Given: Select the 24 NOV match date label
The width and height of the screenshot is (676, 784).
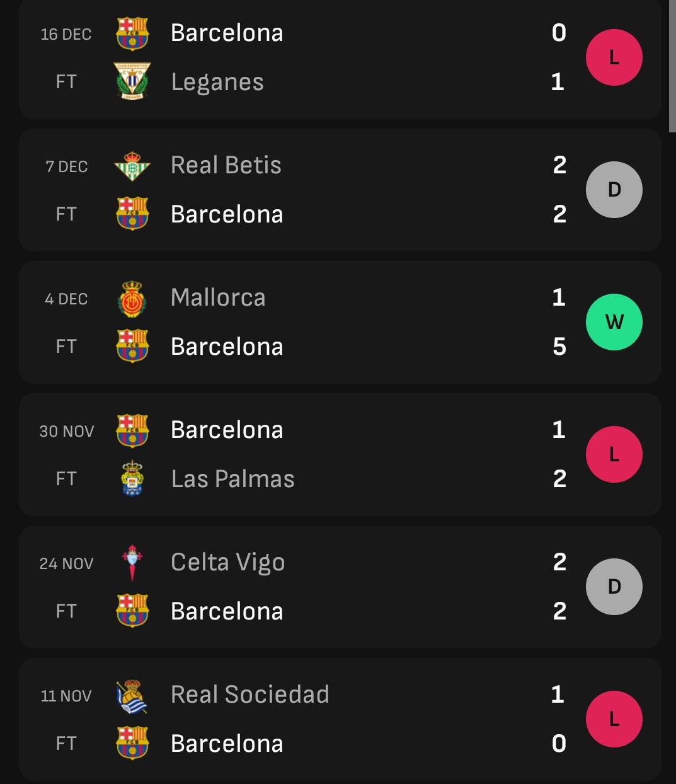Looking at the screenshot, I should pyautogui.click(x=66, y=563).
